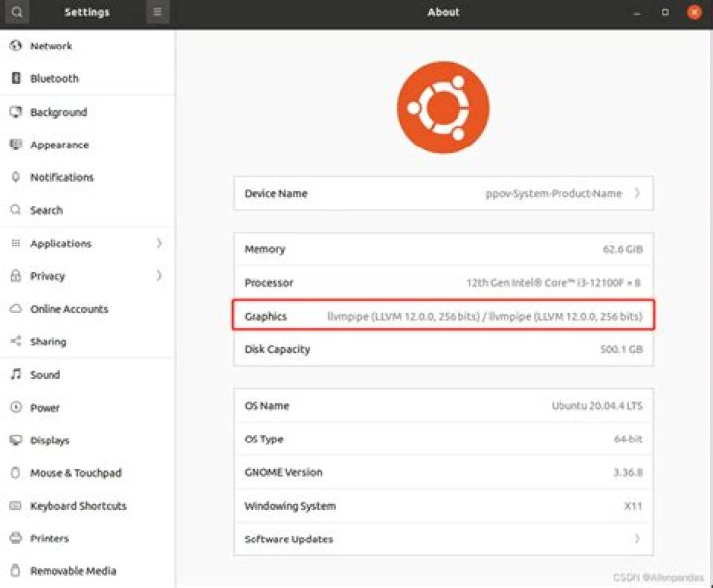Click the Power icon in sidebar
The height and width of the screenshot is (588, 713).
(x=16, y=407)
